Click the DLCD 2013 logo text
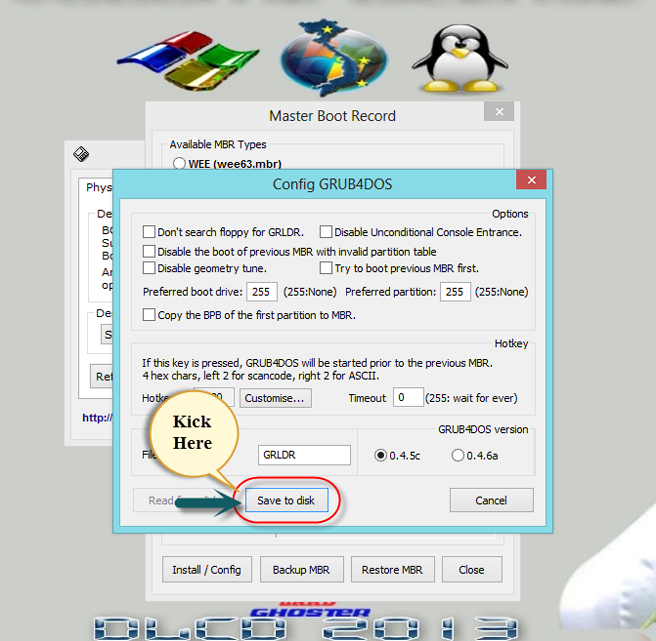 (306, 628)
